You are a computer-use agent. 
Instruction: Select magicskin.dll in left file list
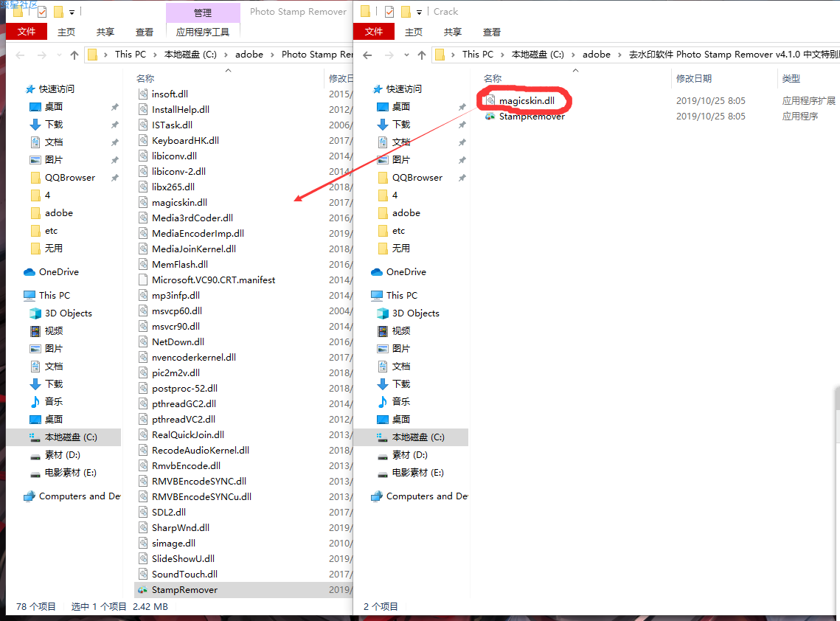point(179,203)
